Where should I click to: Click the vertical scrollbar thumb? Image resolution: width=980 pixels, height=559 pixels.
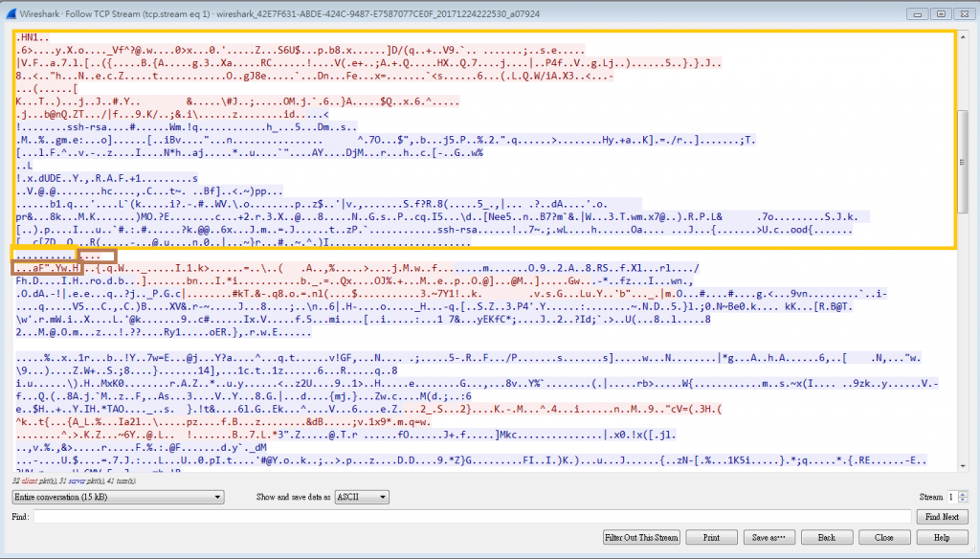(x=963, y=162)
